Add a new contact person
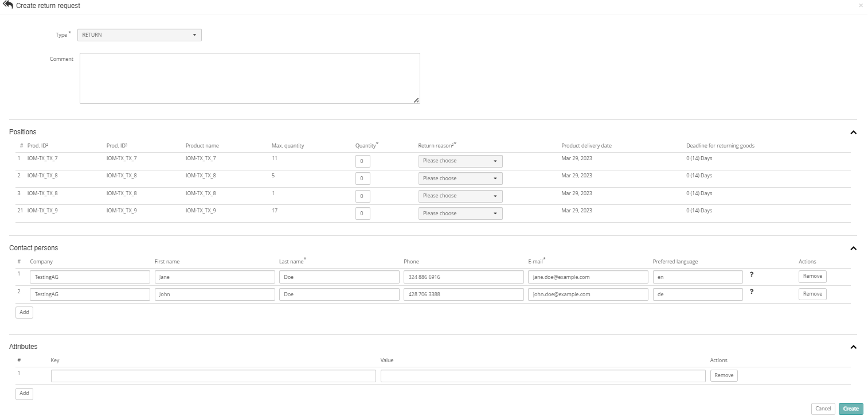Screen dimensions: 868x419 24,312
